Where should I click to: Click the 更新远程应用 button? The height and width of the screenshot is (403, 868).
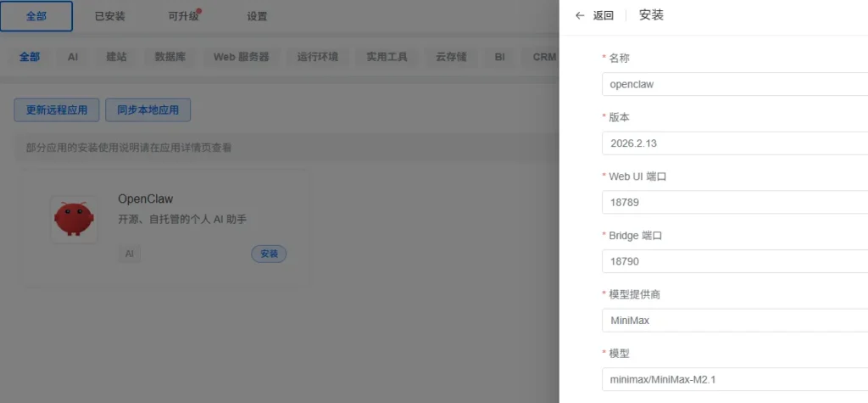click(x=57, y=110)
